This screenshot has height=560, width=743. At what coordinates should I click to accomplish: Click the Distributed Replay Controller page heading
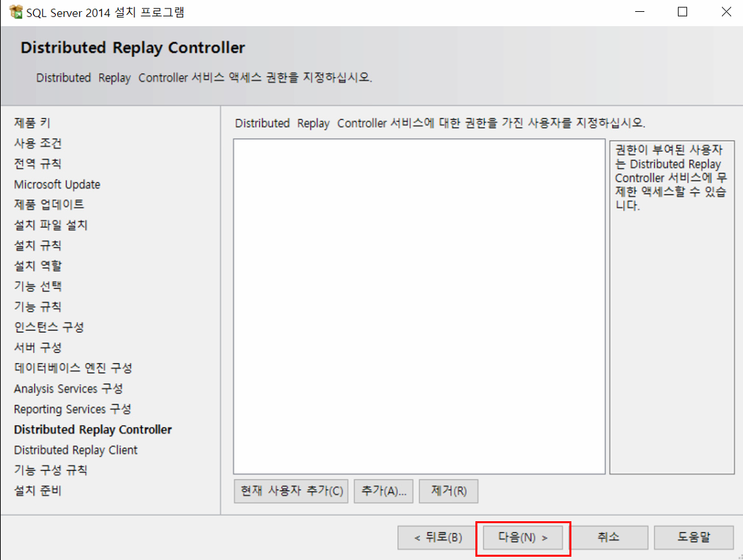click(x=133, y=47)
